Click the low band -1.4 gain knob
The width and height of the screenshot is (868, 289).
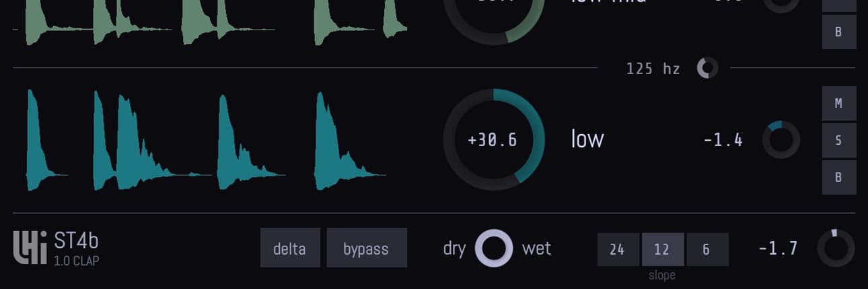781,139
